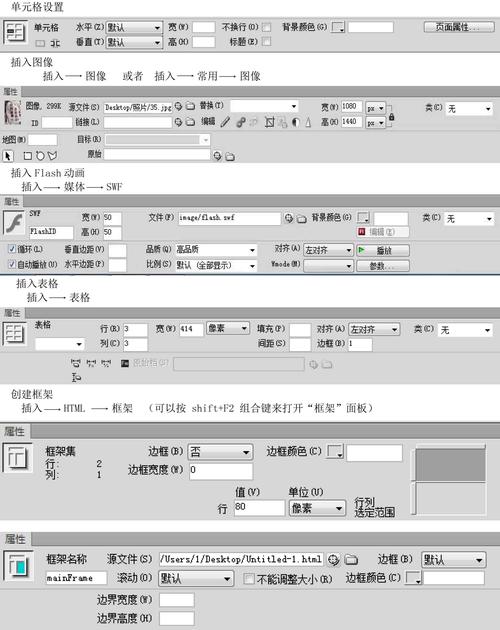Click the mainFrame frame name field

76,578
